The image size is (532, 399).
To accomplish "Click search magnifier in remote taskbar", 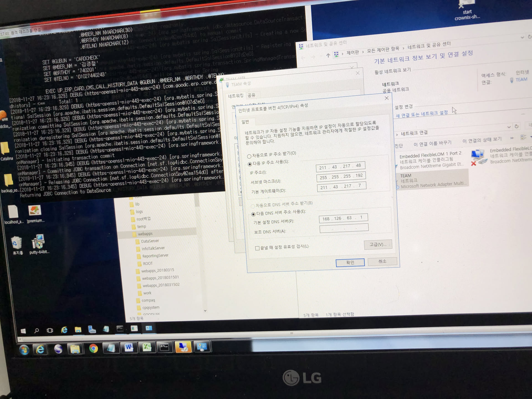I will tap(37, 331).
